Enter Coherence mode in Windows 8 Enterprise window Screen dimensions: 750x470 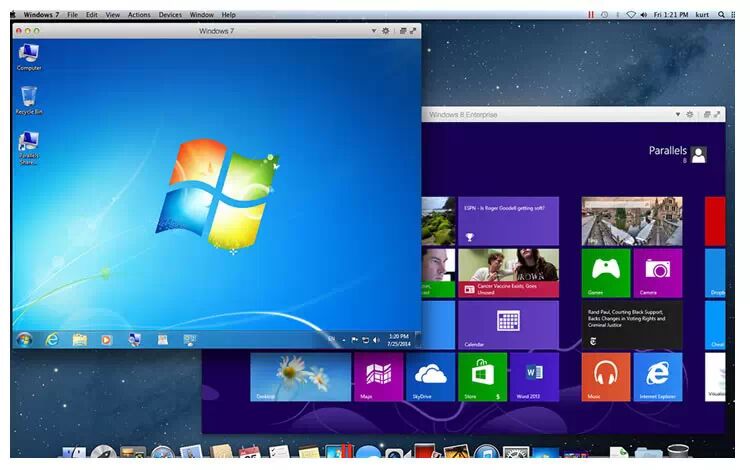pos(707,115)
